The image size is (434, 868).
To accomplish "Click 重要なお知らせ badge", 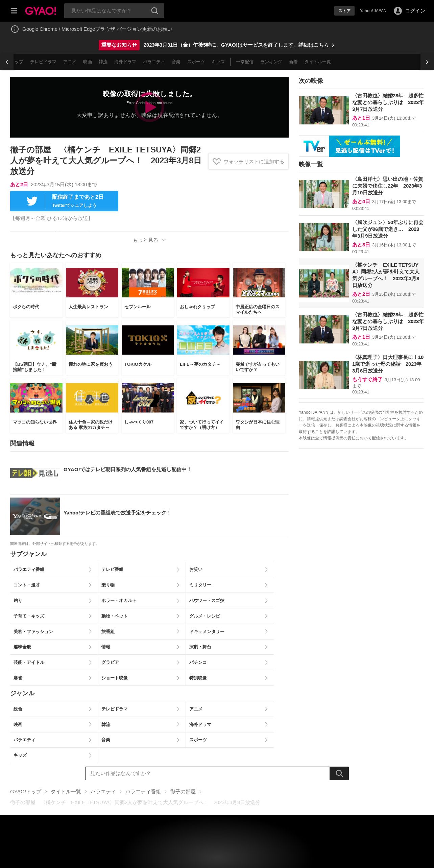I will pos(119,45).
